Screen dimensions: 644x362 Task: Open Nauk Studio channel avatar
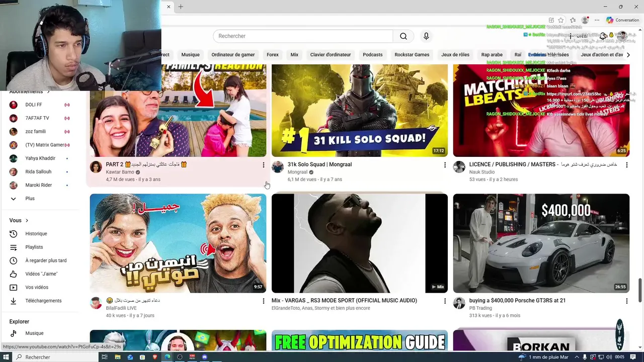[459, 167]
